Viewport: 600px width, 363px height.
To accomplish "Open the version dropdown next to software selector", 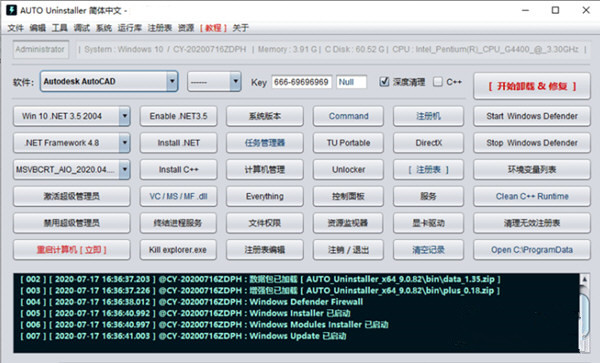I will [x=235, y=81].
